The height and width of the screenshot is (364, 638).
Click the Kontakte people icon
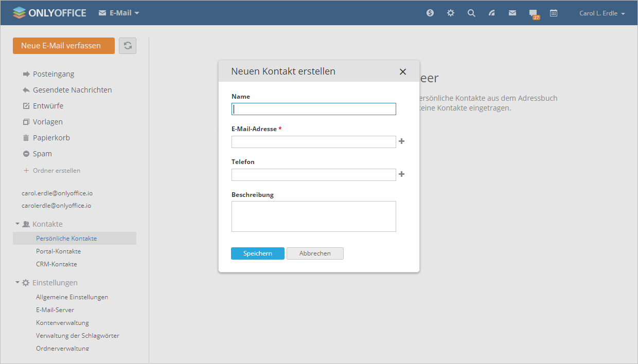pyautogui.click(x=26, y=224)
